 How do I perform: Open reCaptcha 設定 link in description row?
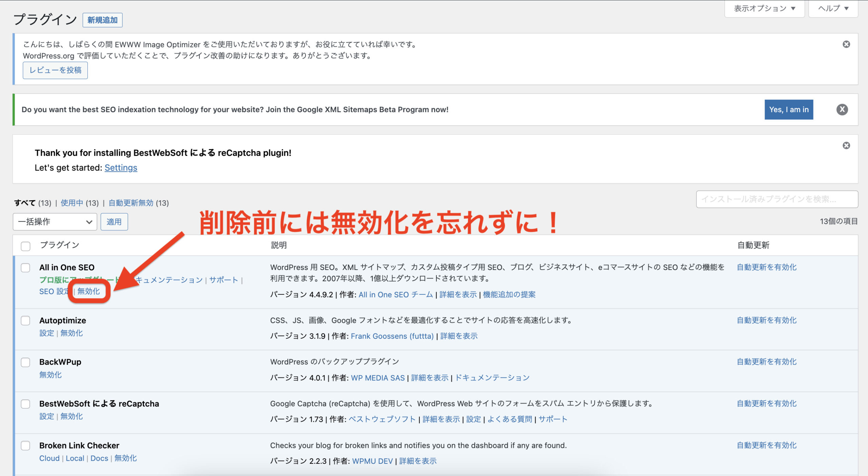(x=473, y=419)
